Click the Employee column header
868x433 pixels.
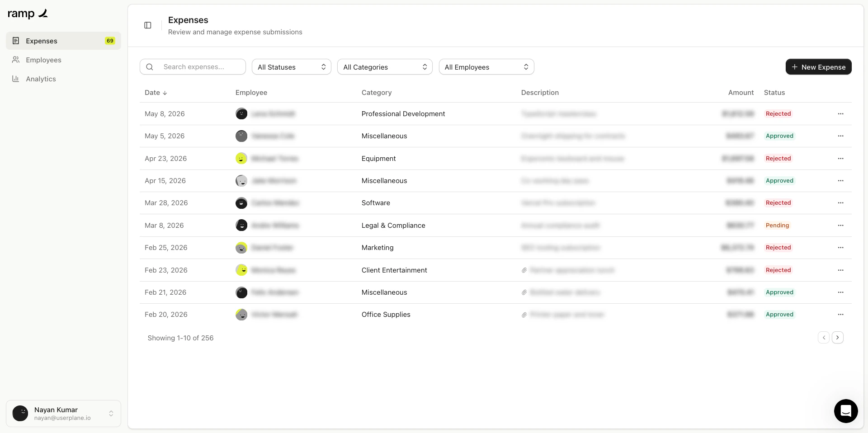251,93
